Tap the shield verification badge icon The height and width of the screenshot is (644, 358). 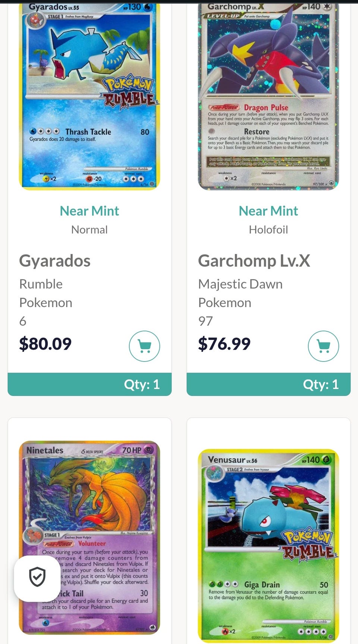point(37,578)
